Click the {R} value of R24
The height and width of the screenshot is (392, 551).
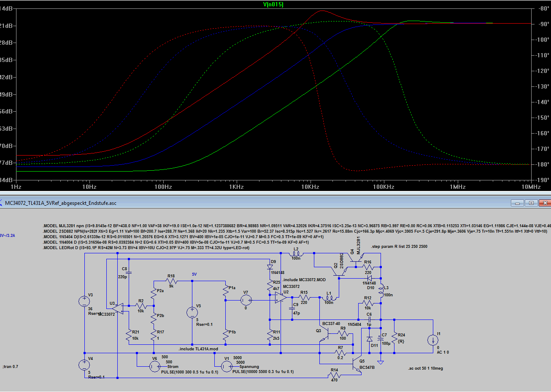tap(401, 341)
